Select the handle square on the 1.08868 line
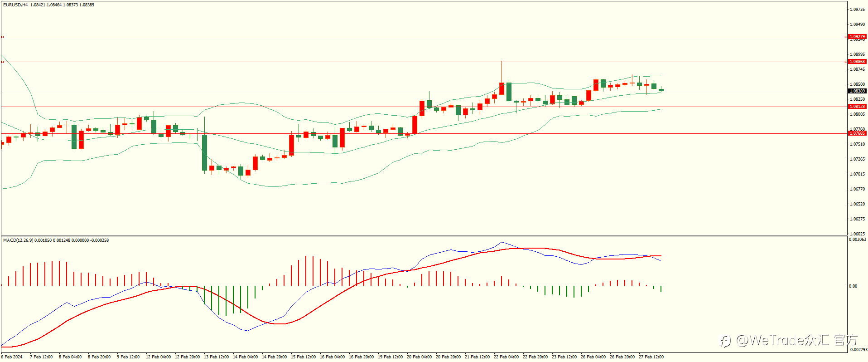Image resolution: width=868 pixels, height=362 pixels. coord(2,62)
